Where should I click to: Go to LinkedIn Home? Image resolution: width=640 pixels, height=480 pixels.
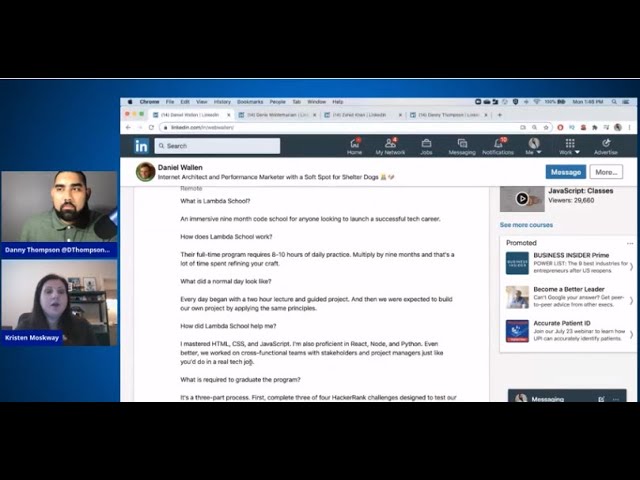click(354, 147)
